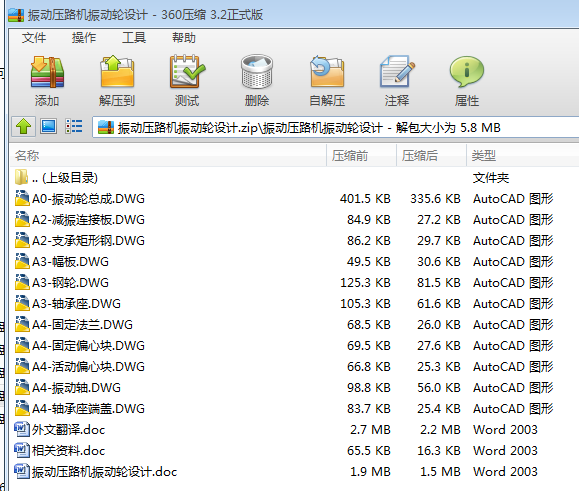This screenshot has height=491, width=579.
Task: Open the 文件 menu
Action: pos(34,38)
